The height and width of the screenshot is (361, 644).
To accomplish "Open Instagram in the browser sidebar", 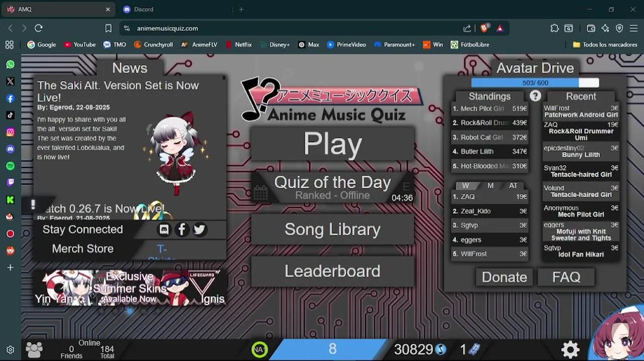I will (10, 132).
